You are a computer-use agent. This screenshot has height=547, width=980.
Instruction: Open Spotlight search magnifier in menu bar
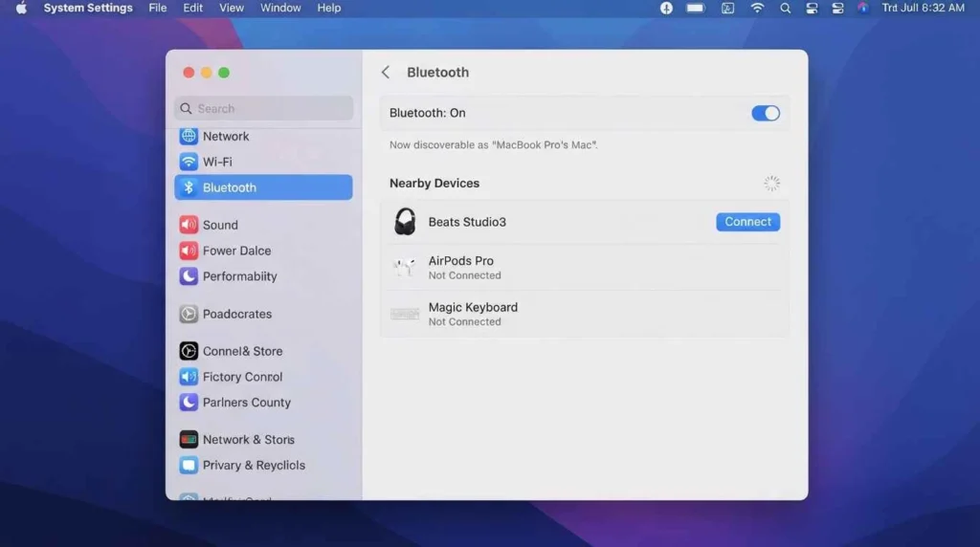coord(785,8)
